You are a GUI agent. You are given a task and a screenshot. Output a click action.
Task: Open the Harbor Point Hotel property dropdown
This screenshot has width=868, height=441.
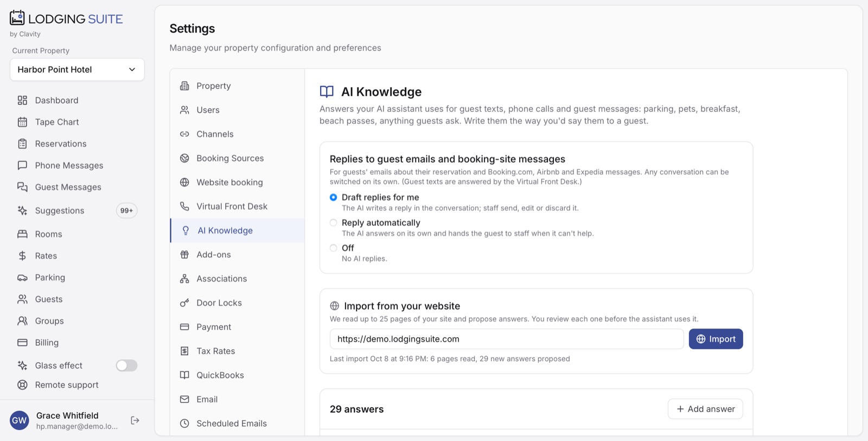pyautogui.click(x=77, y=70)
